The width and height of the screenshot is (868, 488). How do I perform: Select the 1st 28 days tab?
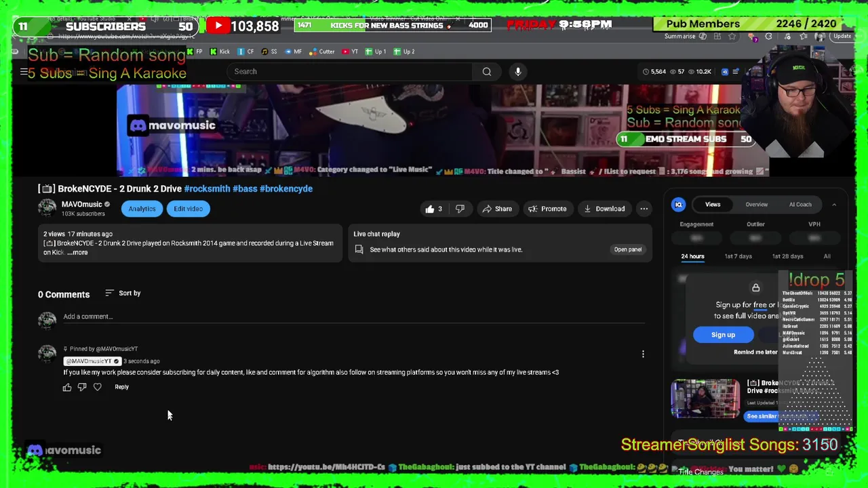point(787,256)
